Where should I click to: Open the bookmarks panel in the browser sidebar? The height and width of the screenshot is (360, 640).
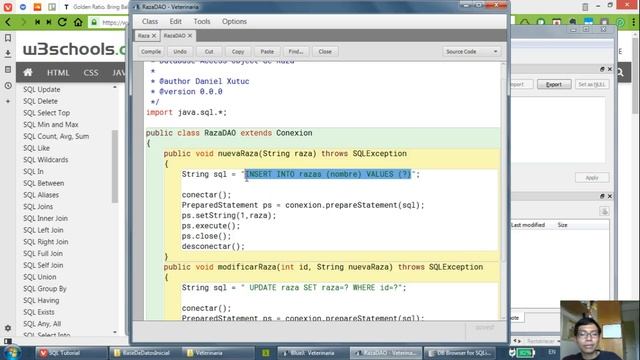pos(8,38)
